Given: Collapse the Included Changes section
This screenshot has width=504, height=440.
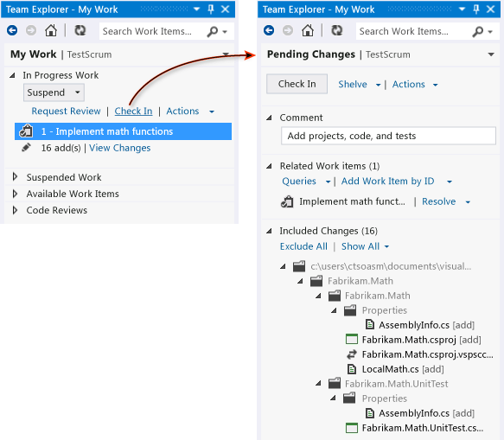Looking at the screenshot, I should (x=270, y=231).
